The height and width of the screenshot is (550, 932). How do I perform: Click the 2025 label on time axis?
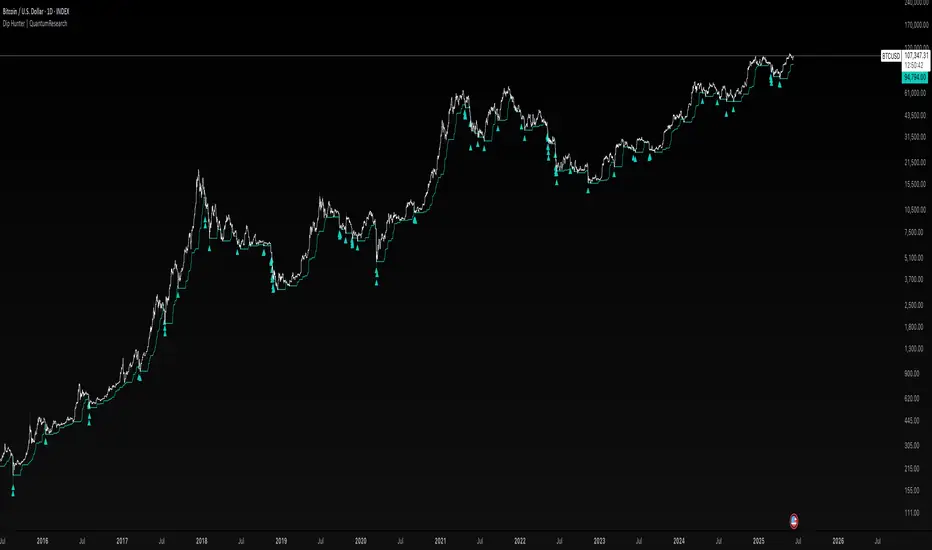pos(759,541)
